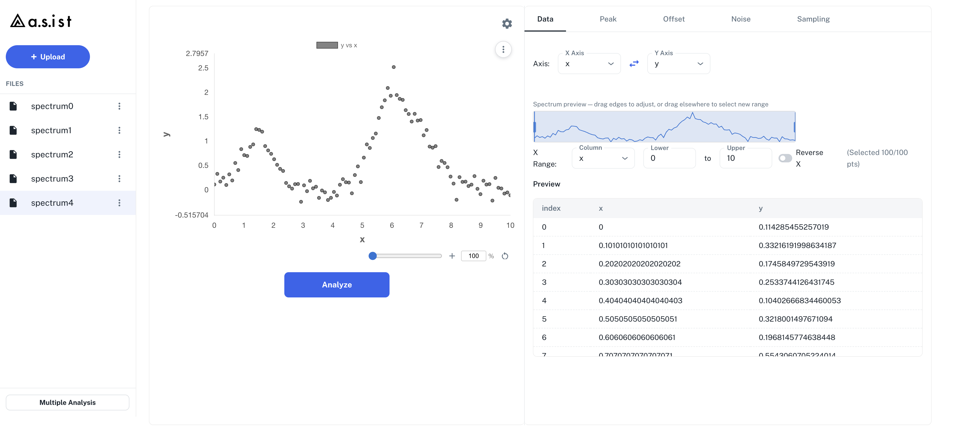Swap X and Y axes icon

coord(634,64)
